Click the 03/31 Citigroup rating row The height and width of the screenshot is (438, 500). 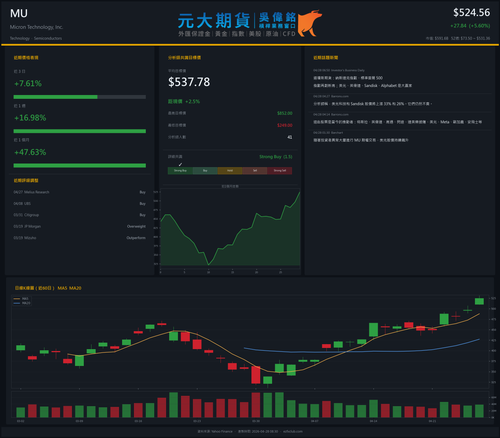(80, 215)
